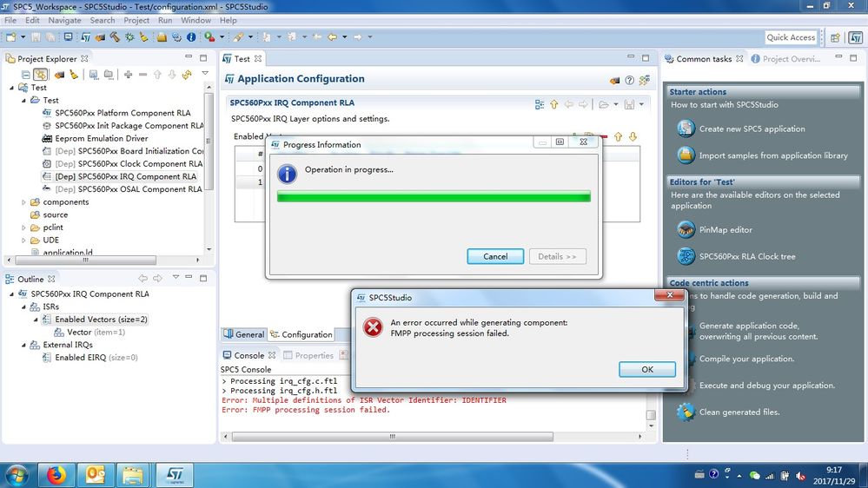Image resolution: width=868 pixels, height=488 pixels.
Task: Click the help question mark in Application Configuration
Action: 629,80
